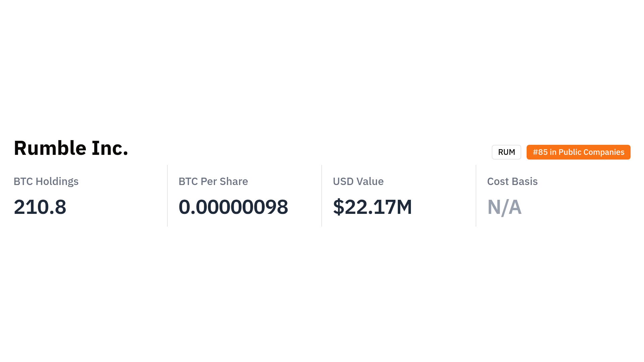
Task: Click the word "Cost" in Cost Basis
Action: pos(498,181)
